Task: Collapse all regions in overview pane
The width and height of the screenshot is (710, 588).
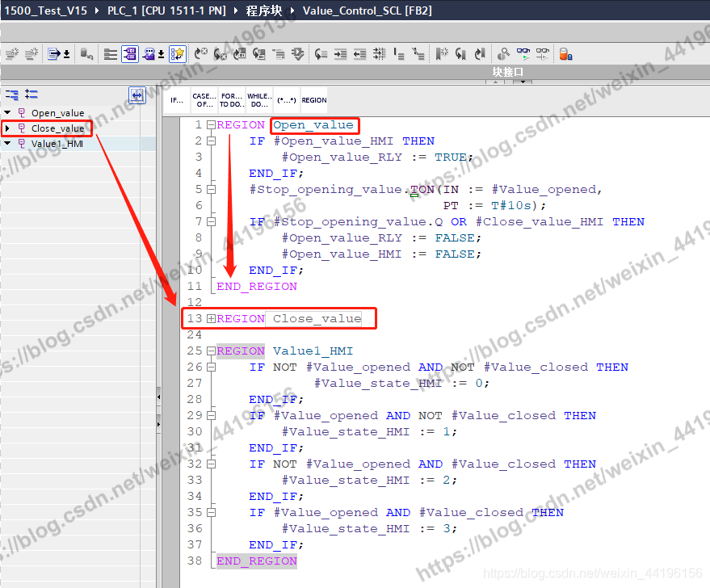Action: [x=12, y=94]
